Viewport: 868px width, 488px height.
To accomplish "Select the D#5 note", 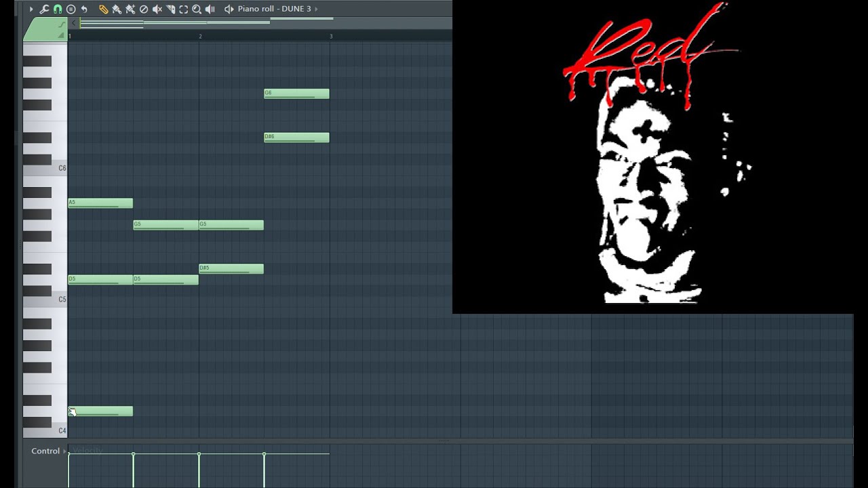I will click(x=231, y=269).
